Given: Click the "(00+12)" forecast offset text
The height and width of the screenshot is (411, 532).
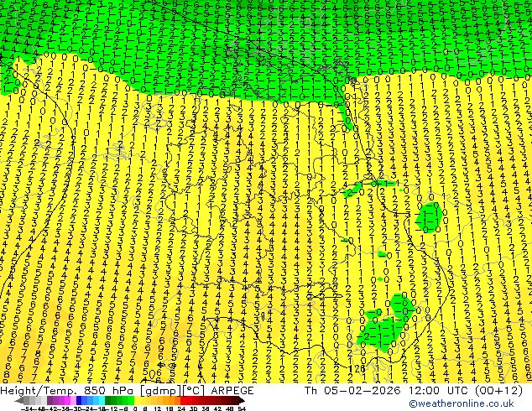Looking at the screenshot, I should click(498, 391).
